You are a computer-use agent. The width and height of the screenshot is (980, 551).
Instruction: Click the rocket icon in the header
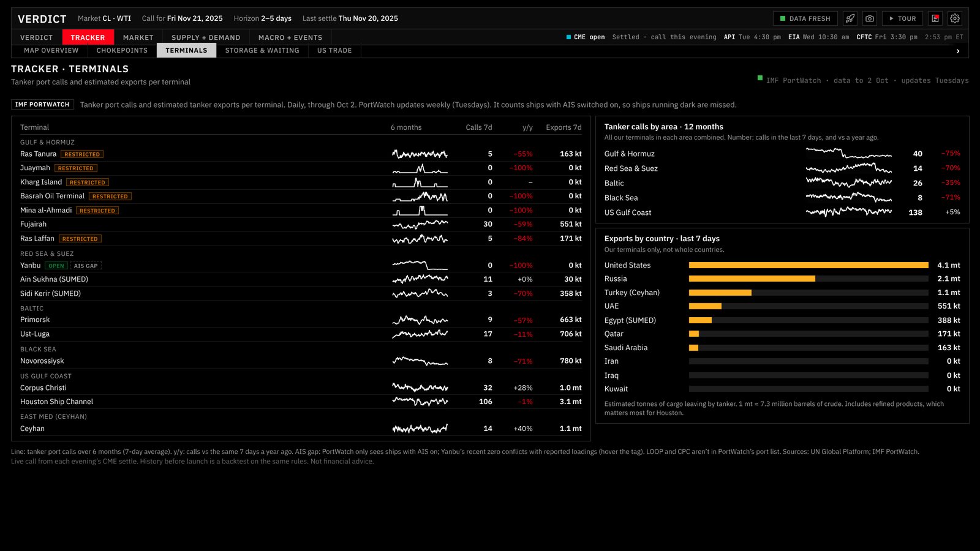850,18
